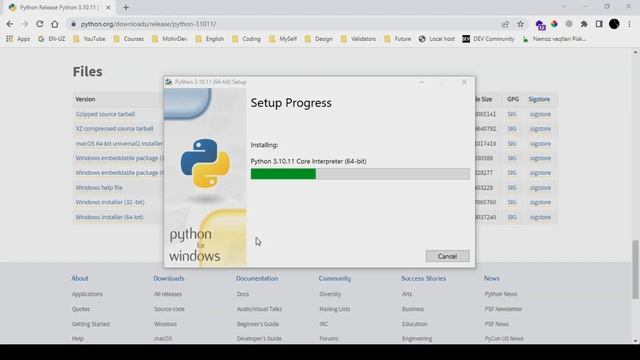640x360 pixels.
Task: Click the PSF Newsletter footer link
Action: point(503,309)
